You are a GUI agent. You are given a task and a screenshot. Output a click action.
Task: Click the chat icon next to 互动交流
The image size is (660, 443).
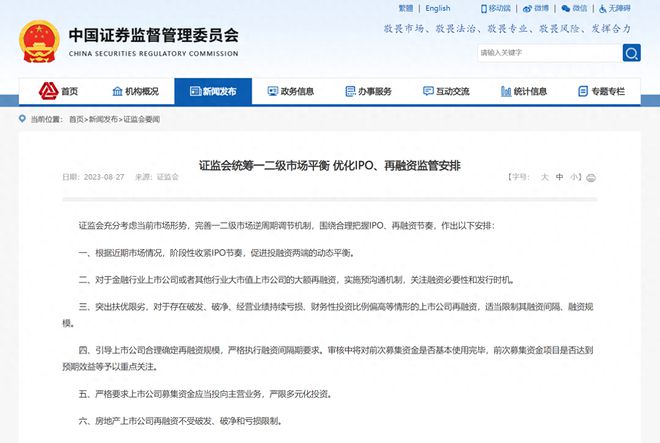click(428, 91)
